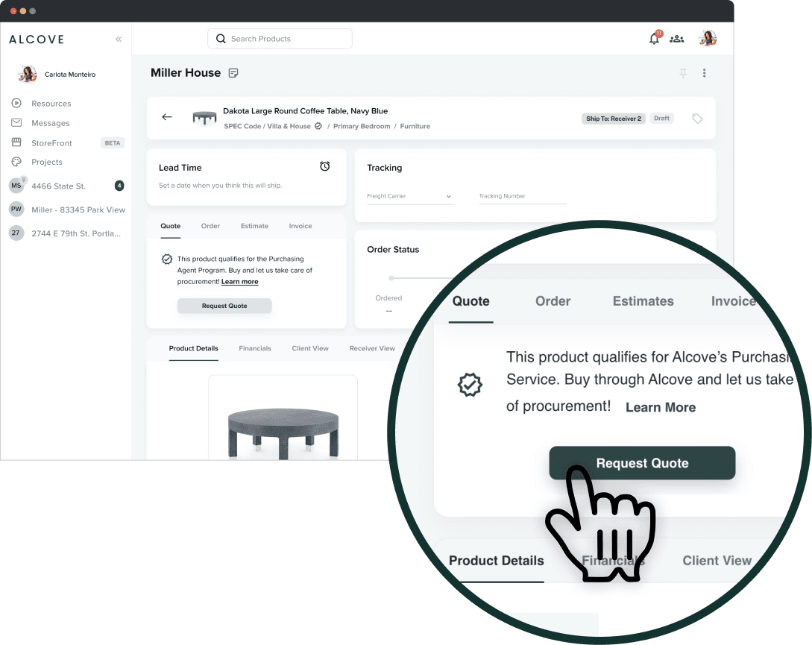Open the team members icon
Viewport: 812px width, 645px height.
(676, 39)
